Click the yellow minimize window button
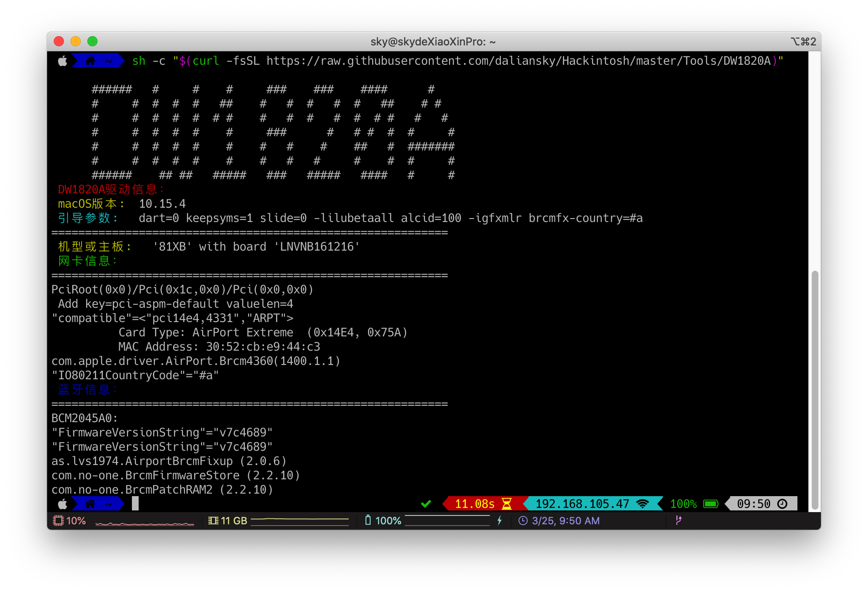The height and width of the screenshot is (592, 868). [x=76, y=41]
